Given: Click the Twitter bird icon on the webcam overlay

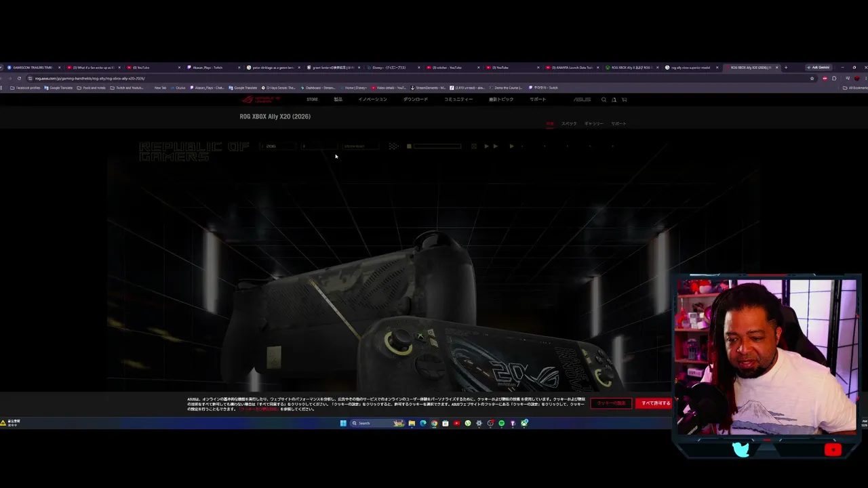Looking at the screenshot, I should click(x=741, y=449).
